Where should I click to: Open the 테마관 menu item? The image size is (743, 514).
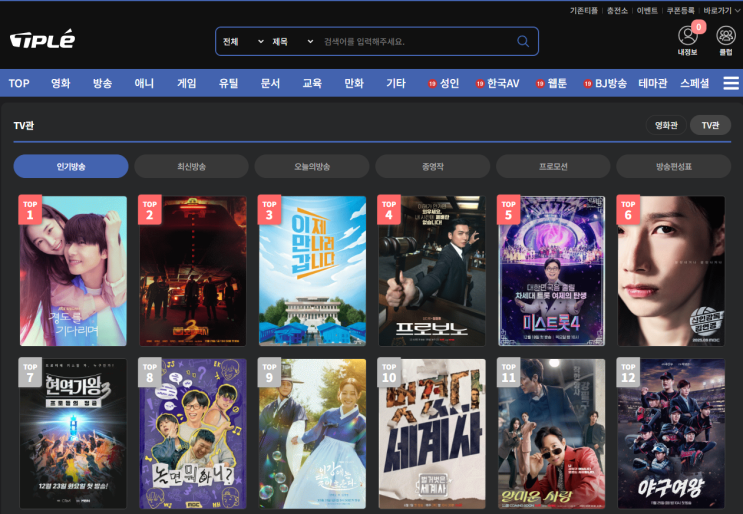point(653,83)
